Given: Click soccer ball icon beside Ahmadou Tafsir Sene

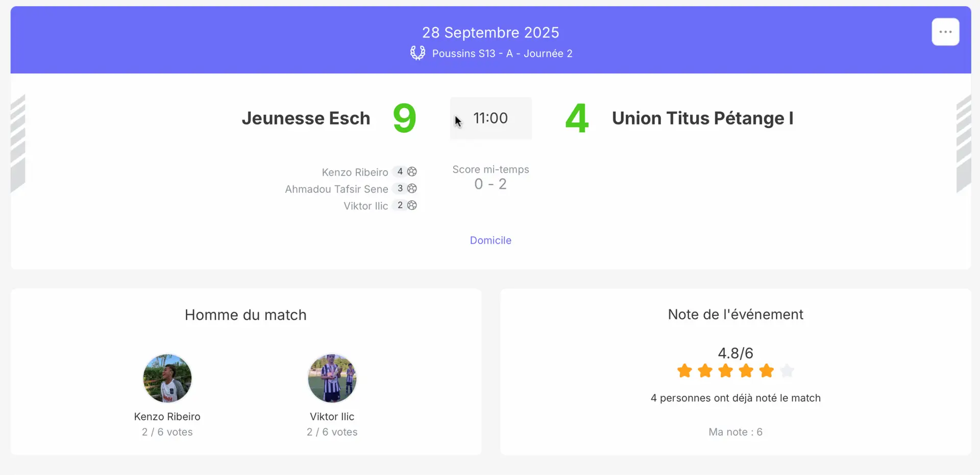Looking at the screenshot, I should 412,188.
